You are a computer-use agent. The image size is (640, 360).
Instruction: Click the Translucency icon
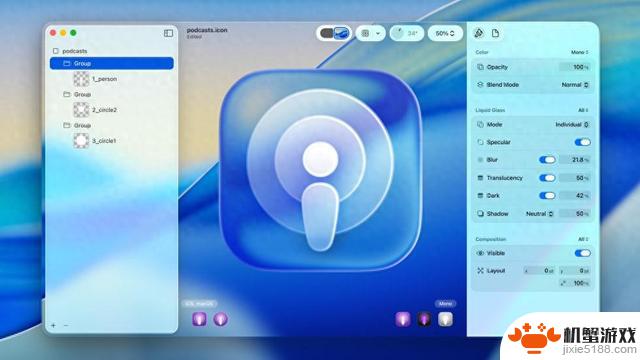click(480, 178)
